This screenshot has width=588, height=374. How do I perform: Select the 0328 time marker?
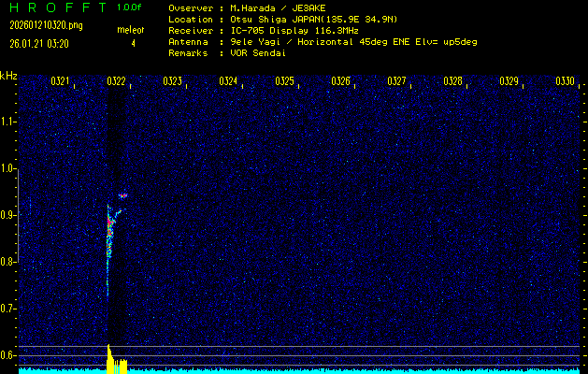(x=452, y=82)
